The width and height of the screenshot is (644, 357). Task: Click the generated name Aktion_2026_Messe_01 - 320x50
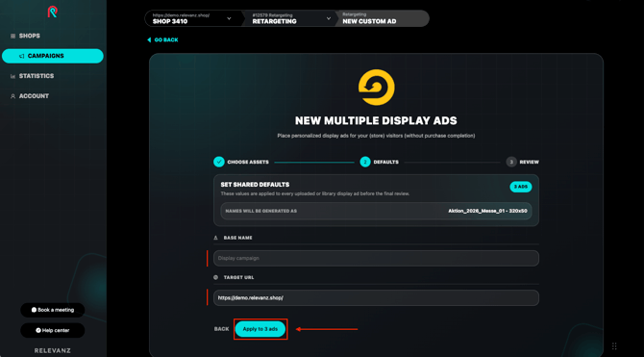click(487, 211)
